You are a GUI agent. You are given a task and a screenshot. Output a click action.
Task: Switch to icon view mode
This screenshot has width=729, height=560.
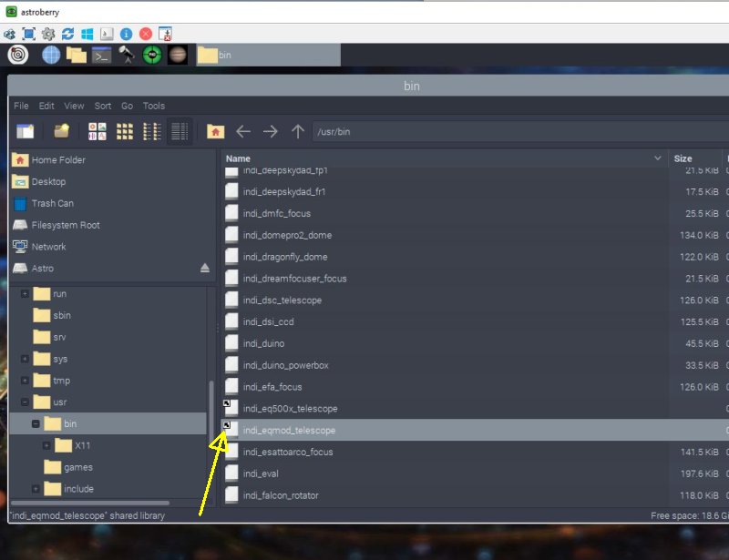[98, 131]
